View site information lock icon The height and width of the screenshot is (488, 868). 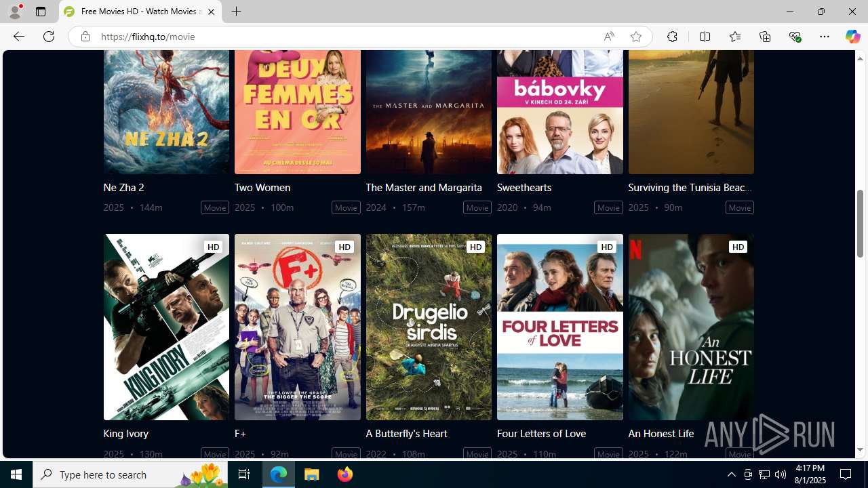click(x=85, y=37)
